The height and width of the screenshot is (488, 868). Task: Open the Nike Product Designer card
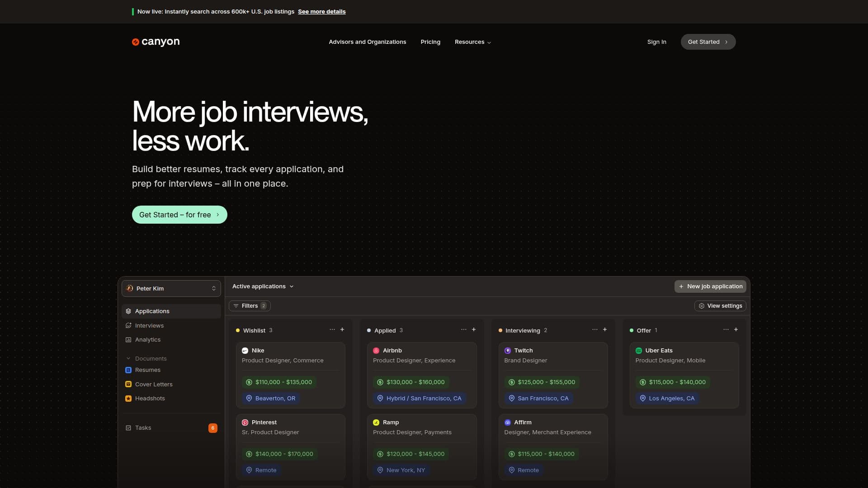[x=291, y=375]
